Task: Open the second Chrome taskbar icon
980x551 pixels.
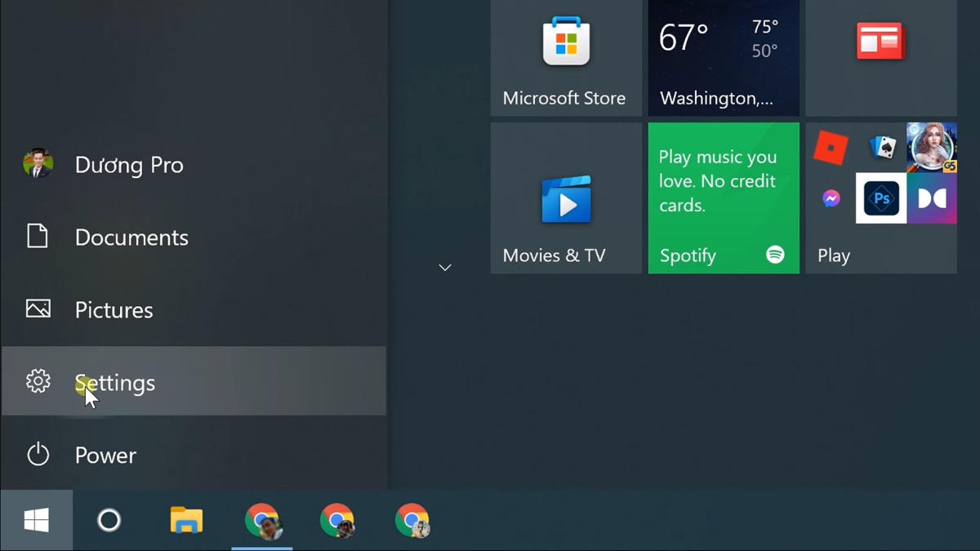Action: click(337, 521)
